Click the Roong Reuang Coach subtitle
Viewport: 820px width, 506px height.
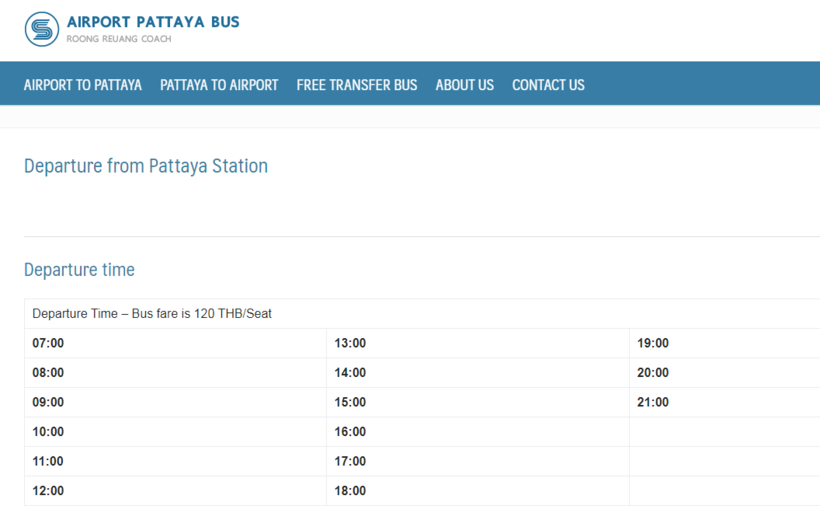(119, 39)
